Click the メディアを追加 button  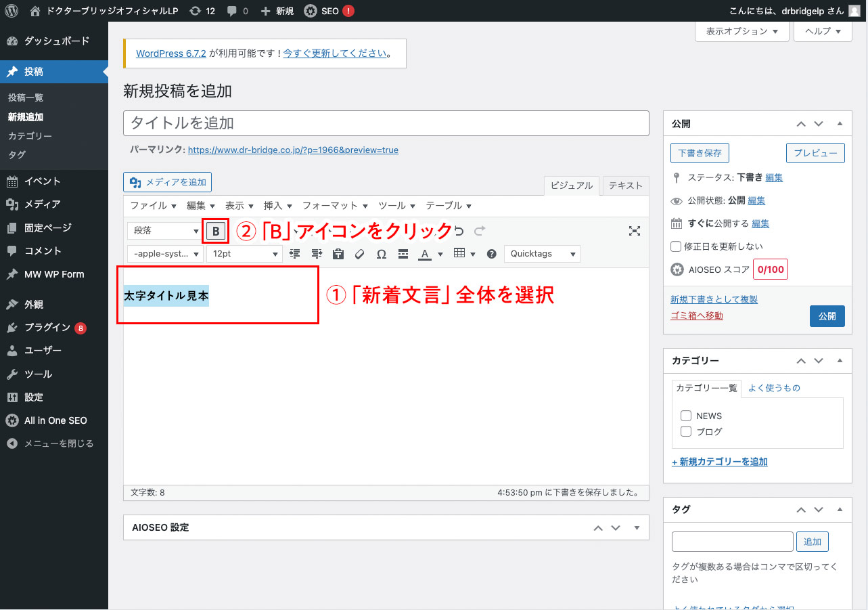point(168,182)
